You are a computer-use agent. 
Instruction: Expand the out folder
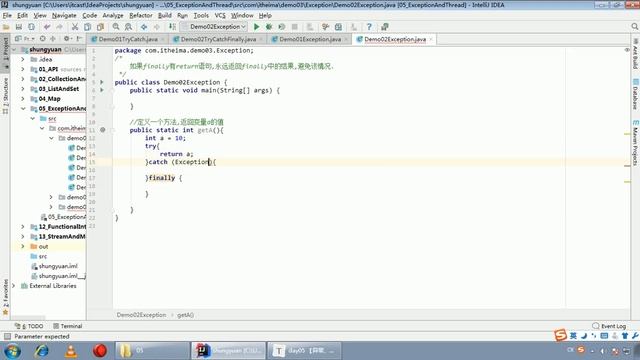pos(23,247)
